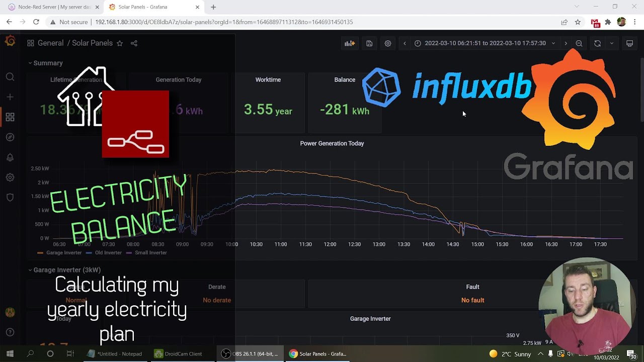Mark the Solar Panels dashboard as favorite

point(120,43)
